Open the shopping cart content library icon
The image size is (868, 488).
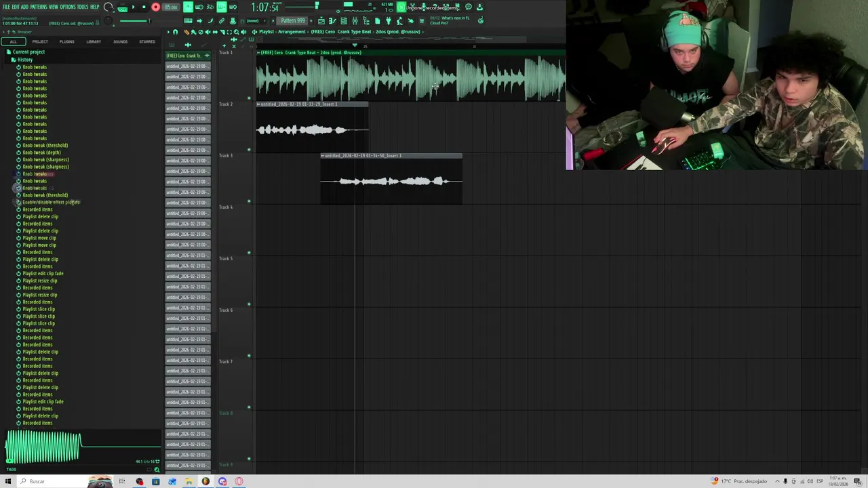(x=422, y=20)
